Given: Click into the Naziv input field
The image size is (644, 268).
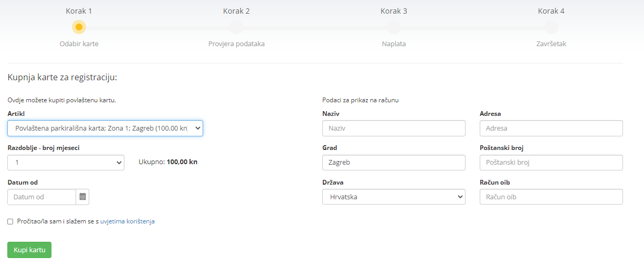Looking at the screenshot, I should (x=394, y=128).
